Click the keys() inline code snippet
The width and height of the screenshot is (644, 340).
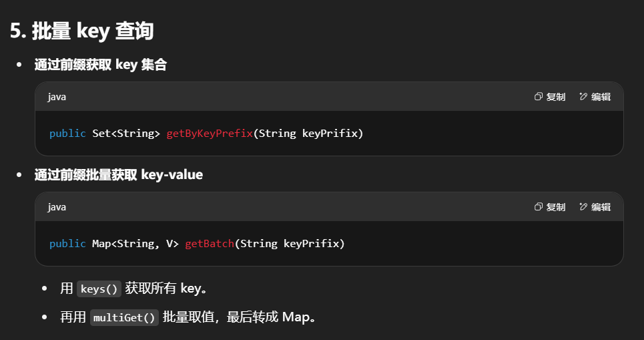(x=98, y=289)
